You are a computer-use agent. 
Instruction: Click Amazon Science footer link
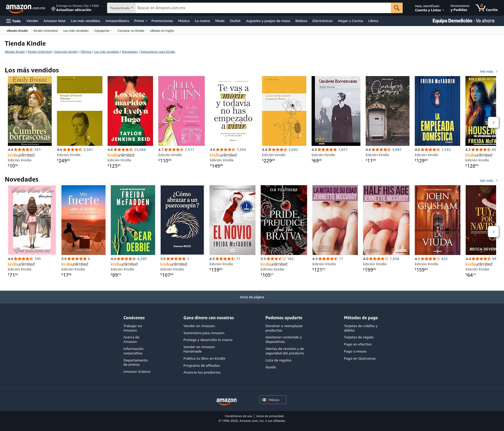point(137,371)
